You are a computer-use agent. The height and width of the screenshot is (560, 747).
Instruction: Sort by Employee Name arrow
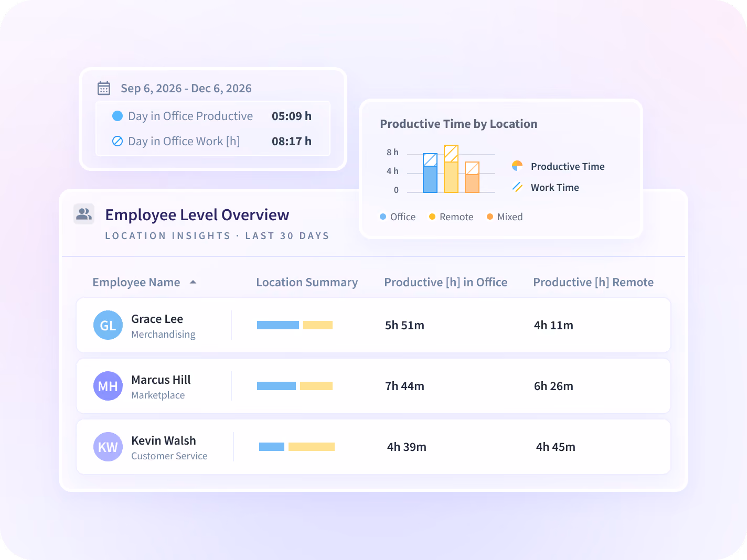[193, 282]
